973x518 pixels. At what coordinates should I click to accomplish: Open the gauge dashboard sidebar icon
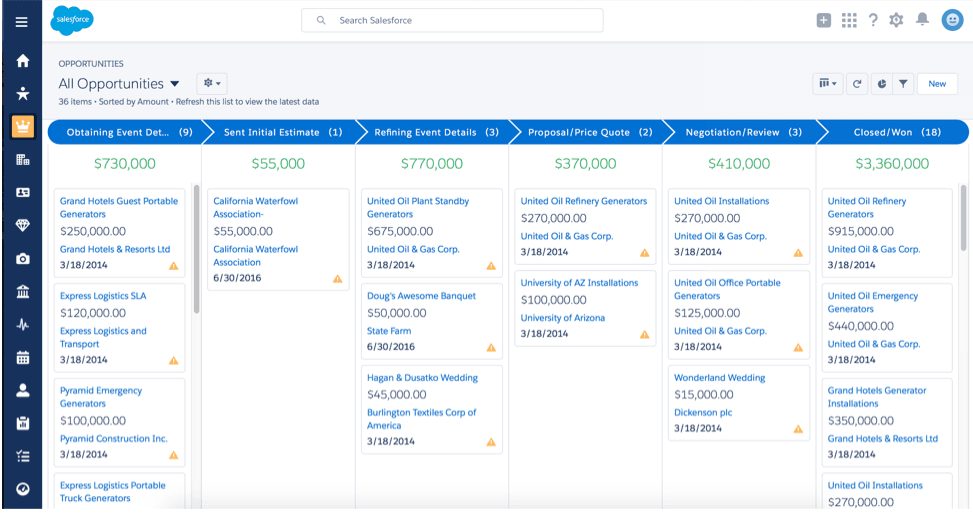tap(22, 489)
